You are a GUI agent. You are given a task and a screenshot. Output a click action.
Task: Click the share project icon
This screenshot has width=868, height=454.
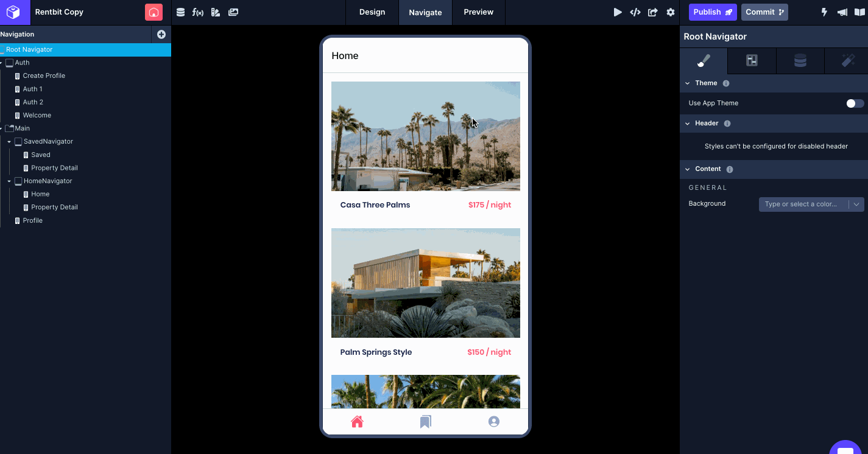pos(652,12)
